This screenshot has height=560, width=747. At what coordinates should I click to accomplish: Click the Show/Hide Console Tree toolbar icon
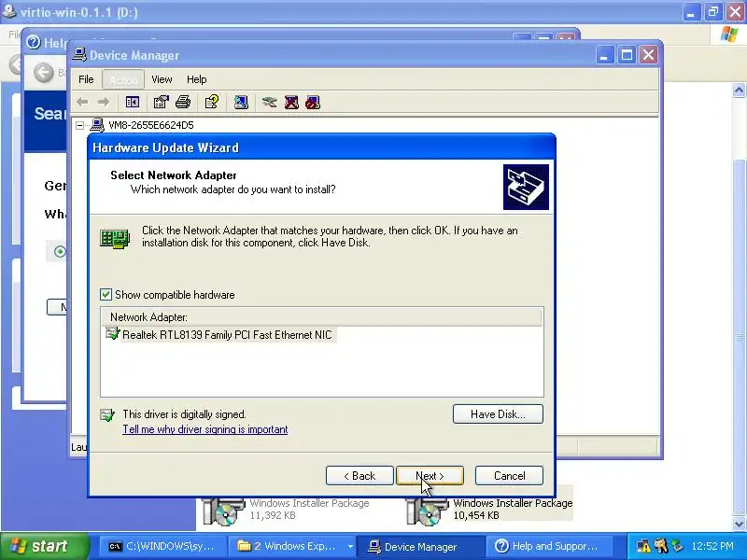(132, 102)
